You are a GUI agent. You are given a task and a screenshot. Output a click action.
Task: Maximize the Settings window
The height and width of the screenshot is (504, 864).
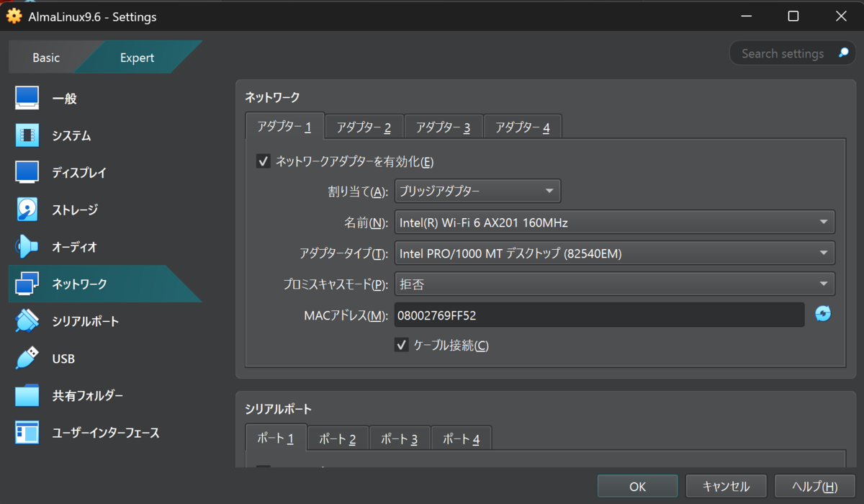pyautogui.click(x=793, y=16)
